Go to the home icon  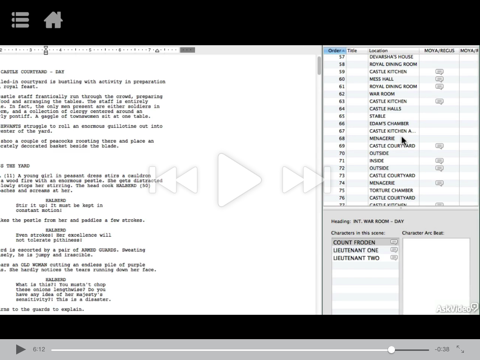(53, 20)
